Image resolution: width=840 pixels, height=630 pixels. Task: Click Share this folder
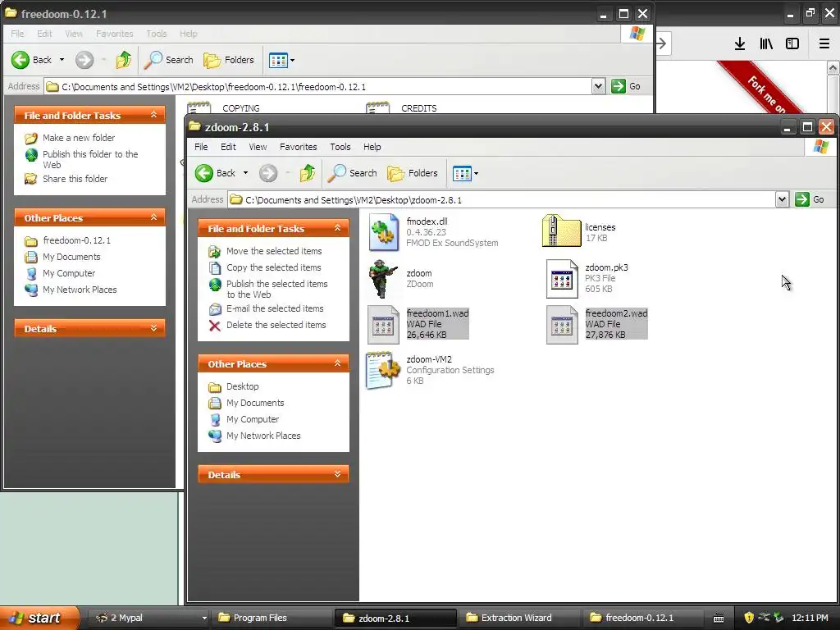[x=75, y=179]
